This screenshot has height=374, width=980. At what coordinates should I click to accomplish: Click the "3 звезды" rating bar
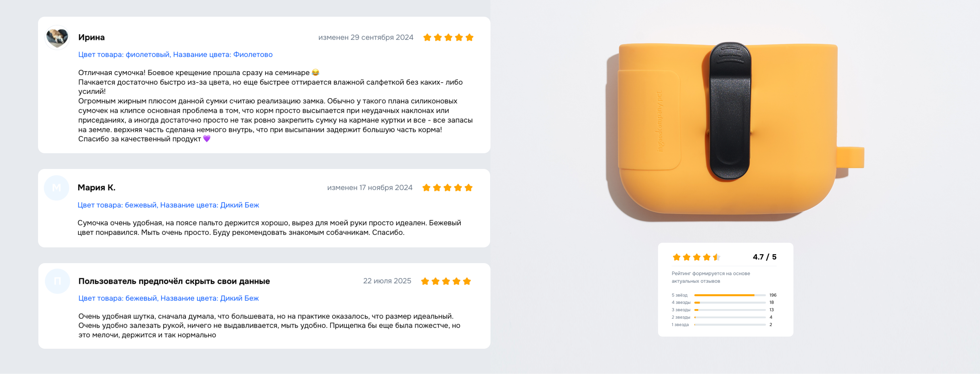730,310
